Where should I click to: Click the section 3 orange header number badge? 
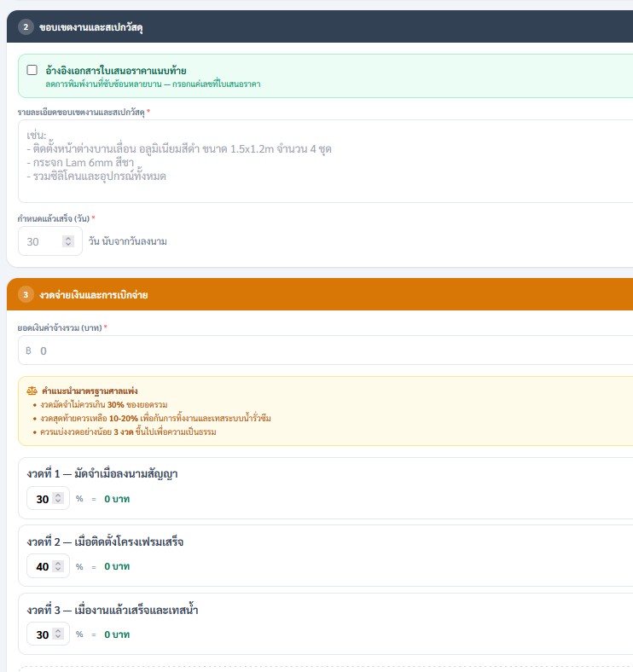[26, 295]
